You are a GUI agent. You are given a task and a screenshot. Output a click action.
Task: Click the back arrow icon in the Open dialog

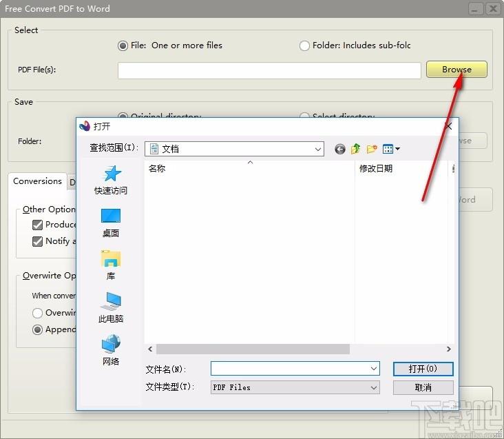tap(339, 149)
